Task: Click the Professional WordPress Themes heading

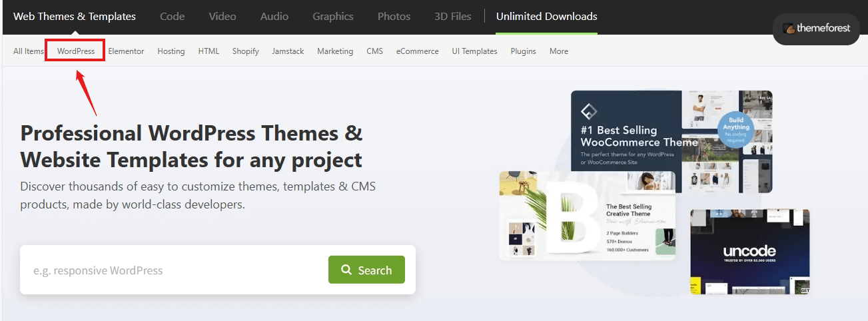Action: [192, 146]
